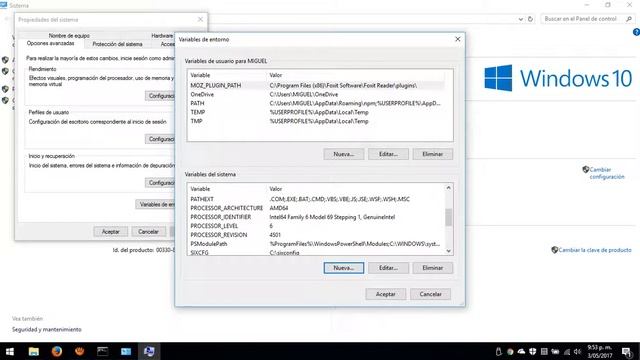
Task: Switch to Opciones avanzadas tab
Action: (51, 43)
